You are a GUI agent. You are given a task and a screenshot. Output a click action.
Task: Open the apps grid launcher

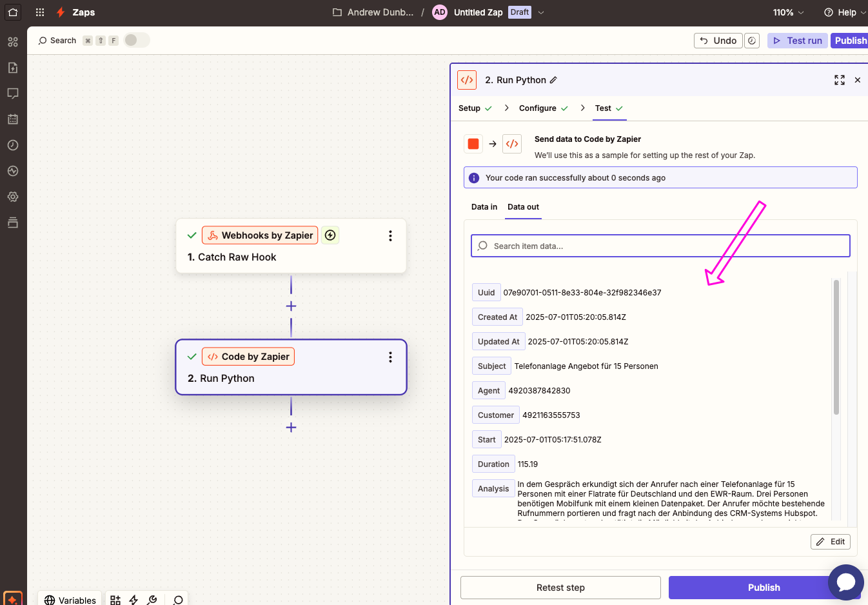[x=40, y=12]
